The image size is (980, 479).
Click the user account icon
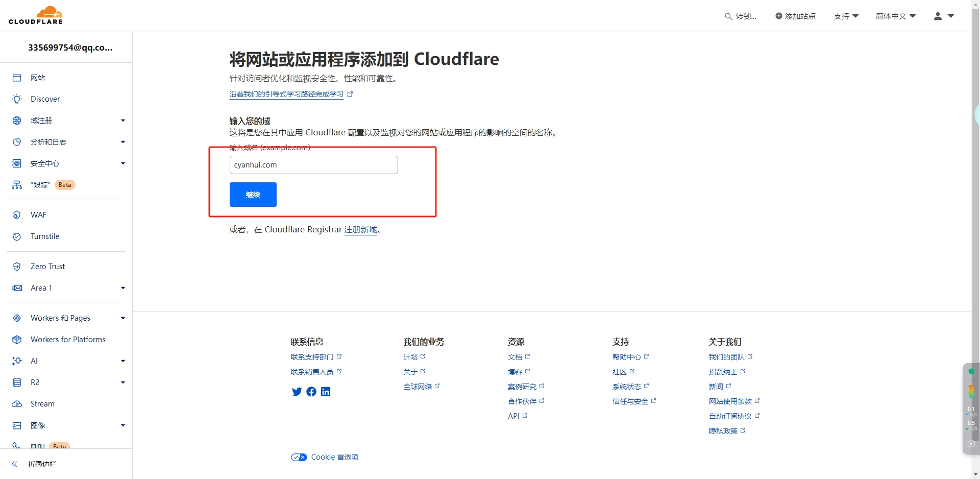click(x=938, y=16)
